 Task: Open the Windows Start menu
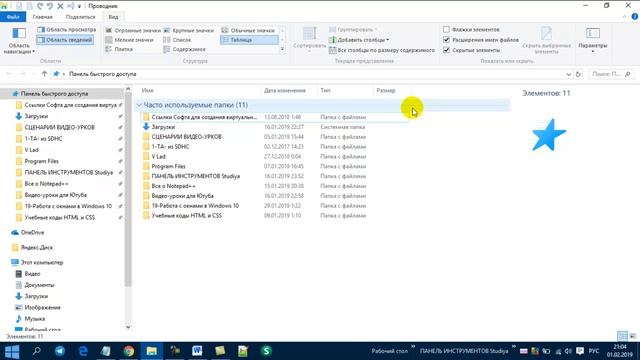(x=12, y=351)
